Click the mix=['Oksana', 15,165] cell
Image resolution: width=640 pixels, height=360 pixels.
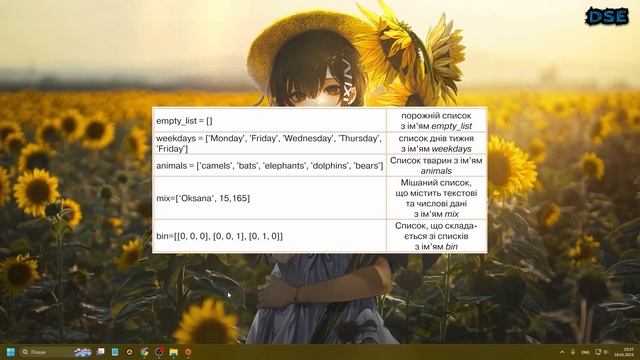(x=269, y=198)
